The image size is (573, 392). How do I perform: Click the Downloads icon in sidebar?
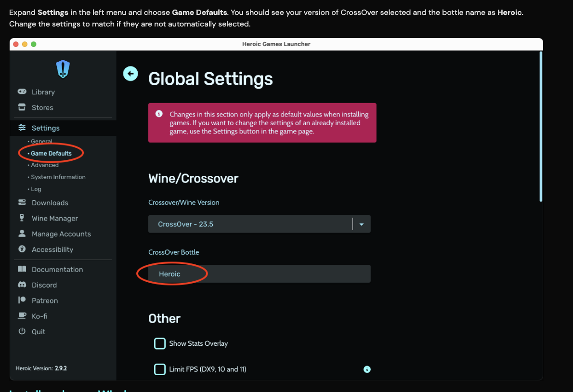22,202
